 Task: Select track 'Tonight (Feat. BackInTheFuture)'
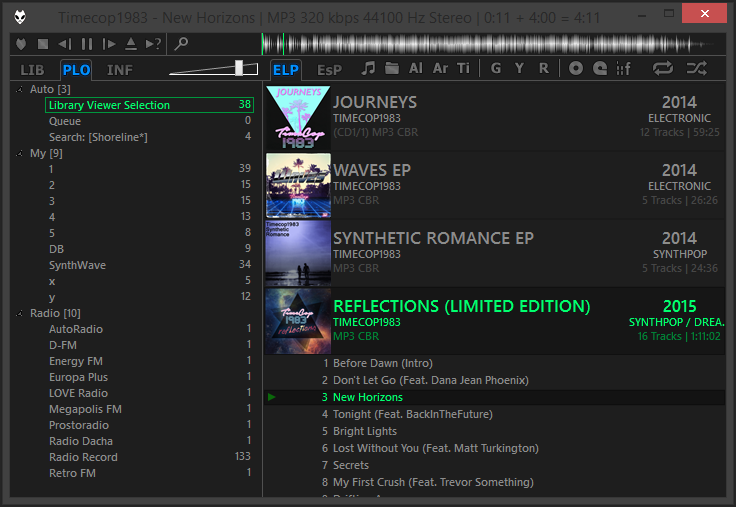tap(495, 414)
